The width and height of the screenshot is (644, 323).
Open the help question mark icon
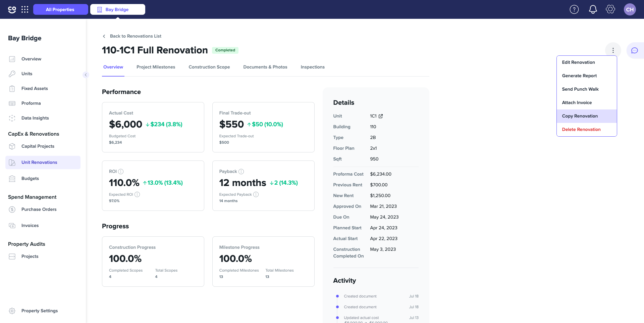[x=574, y=9]
